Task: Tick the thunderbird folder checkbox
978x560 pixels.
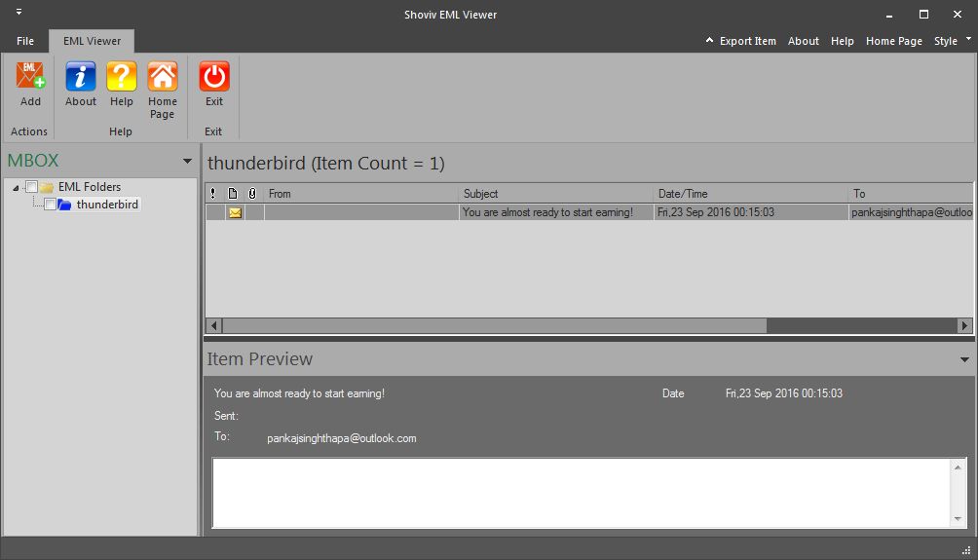Action: (x=51, y=205)
